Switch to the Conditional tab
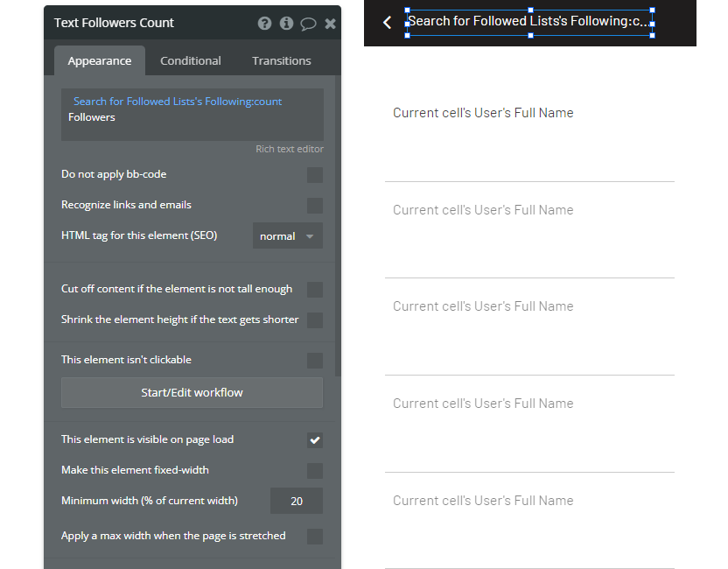Viewport: 728px width, 569px height. pyautogui.click(x=190, y=61)
